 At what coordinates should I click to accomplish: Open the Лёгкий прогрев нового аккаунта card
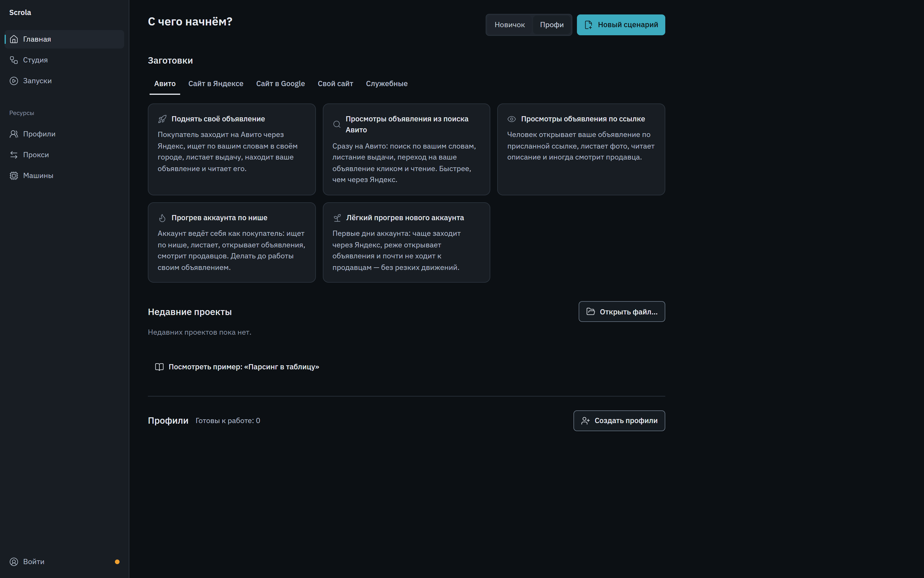406,243
